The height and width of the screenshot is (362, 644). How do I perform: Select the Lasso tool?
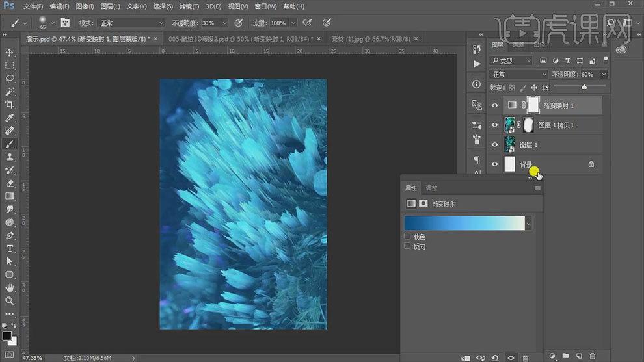tap(10, 79)
